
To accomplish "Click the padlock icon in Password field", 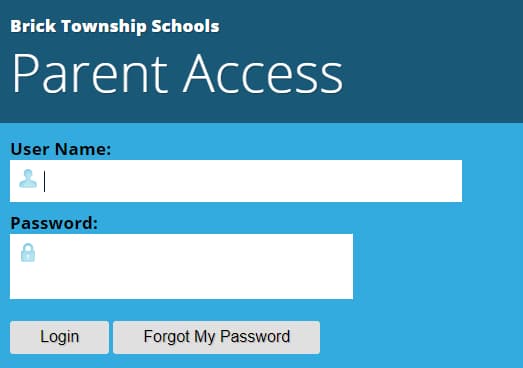I will tap(28, 253).
